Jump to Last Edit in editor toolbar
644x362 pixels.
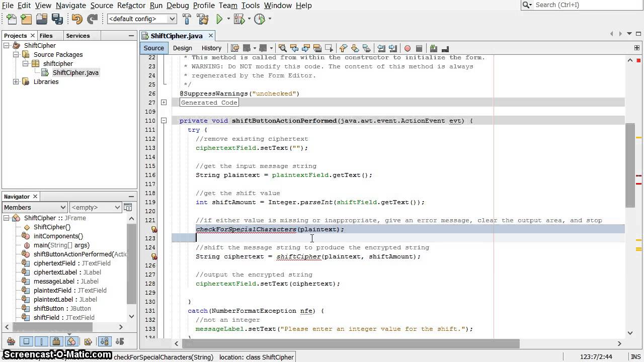pos(235,48)
